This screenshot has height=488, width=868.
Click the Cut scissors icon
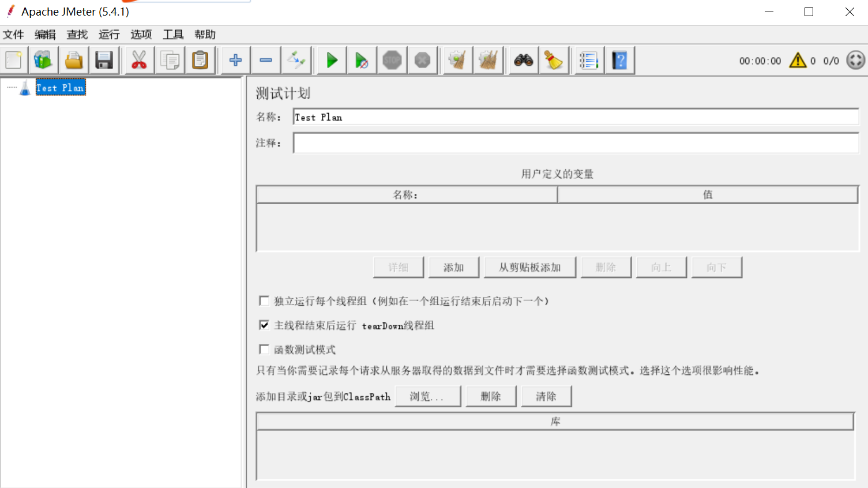coord(139,60)
